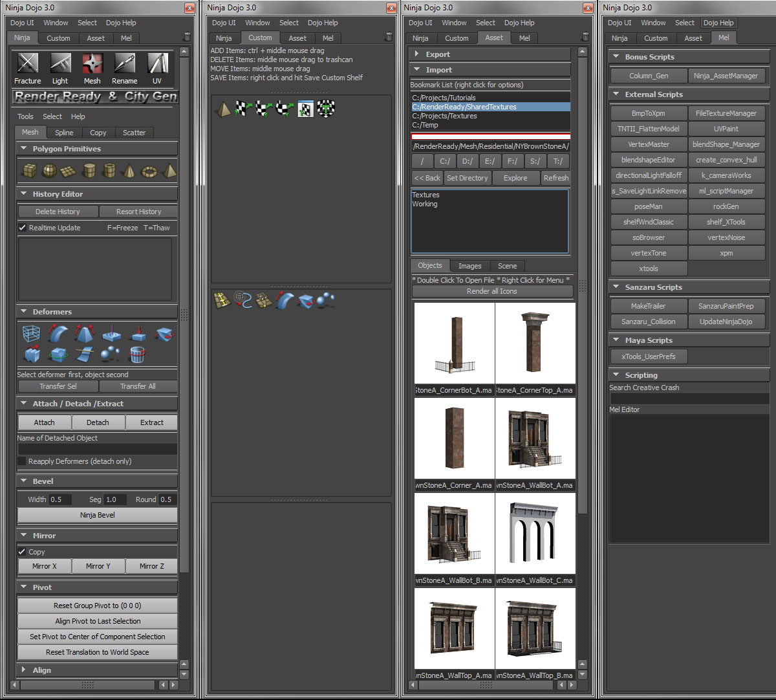
Task: Select bookmark C:/Projects/Tutorials
Action: point(491,98)
